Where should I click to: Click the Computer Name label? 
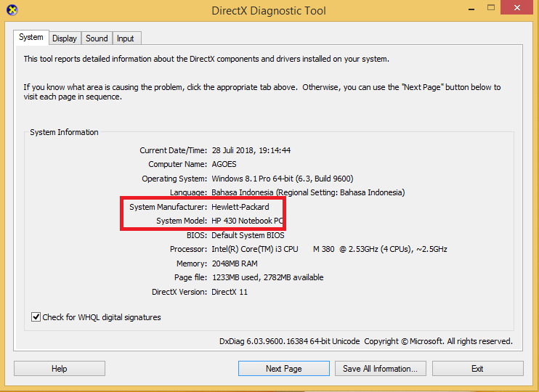point(178,164)
